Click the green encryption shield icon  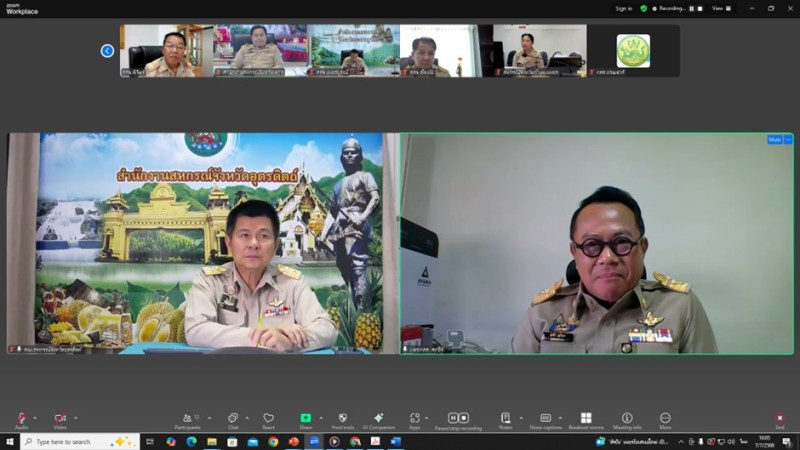click(644, 9)
